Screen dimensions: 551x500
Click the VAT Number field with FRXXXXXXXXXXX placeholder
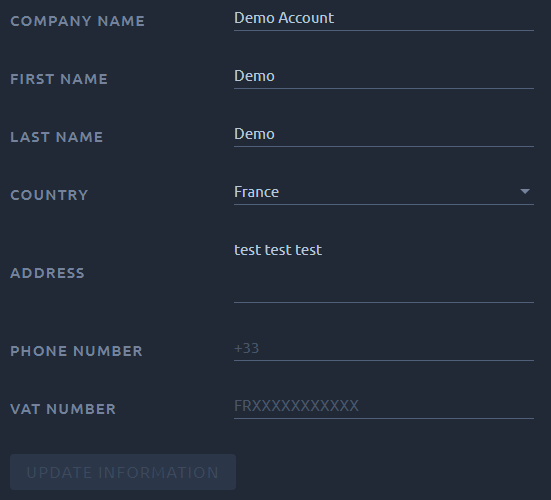[x=384, y=406]
